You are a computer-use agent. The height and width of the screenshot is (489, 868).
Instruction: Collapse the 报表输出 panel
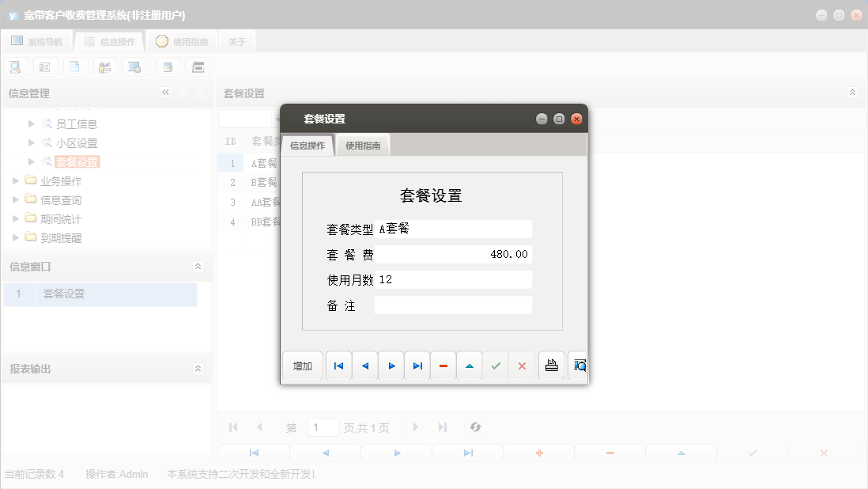coord(198,368)
